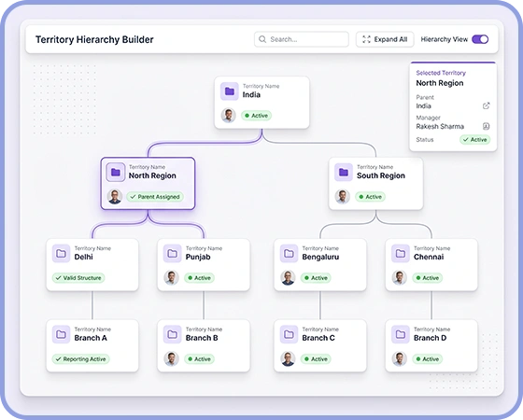Click Active badge on Bengaluru card
This screenshot has height=420, width=523.
point(316,278)
